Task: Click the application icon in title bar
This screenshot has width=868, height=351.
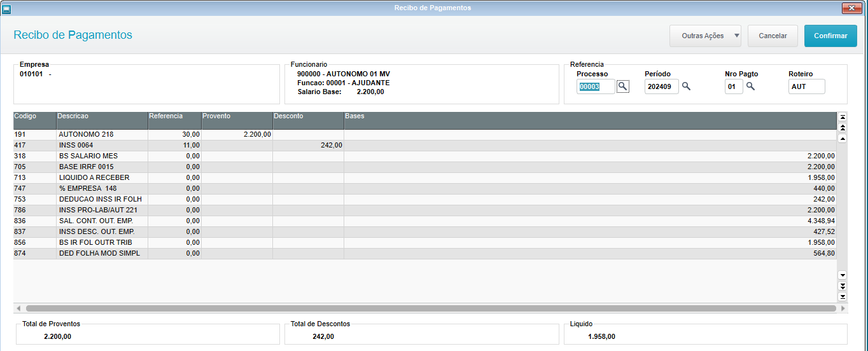Action: pos(6,8)
